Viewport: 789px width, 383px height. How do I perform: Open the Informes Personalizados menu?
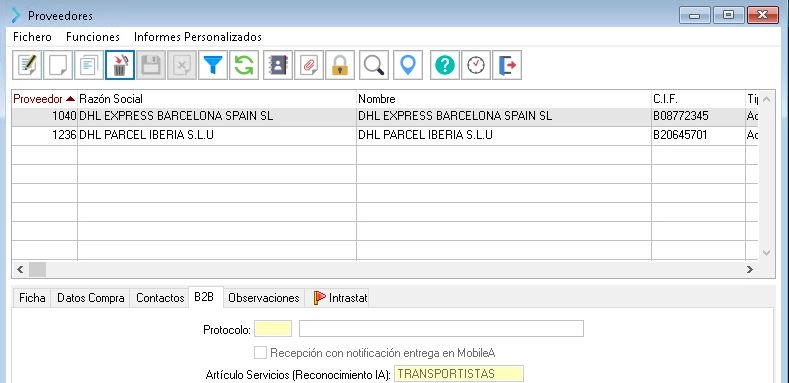[198, 37]
